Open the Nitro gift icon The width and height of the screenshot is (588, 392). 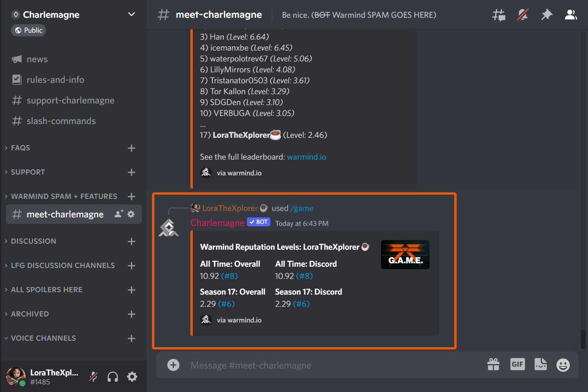pos(493,365)
